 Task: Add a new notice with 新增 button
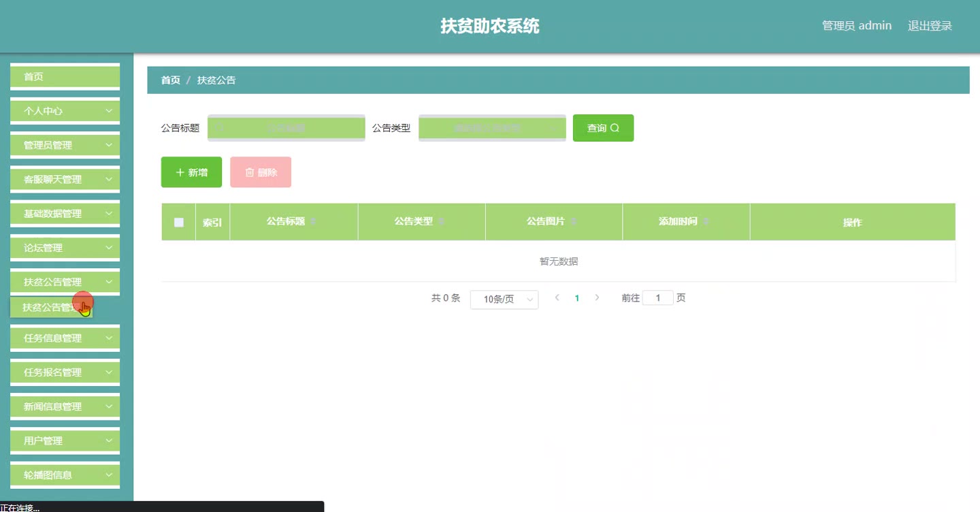191,172
